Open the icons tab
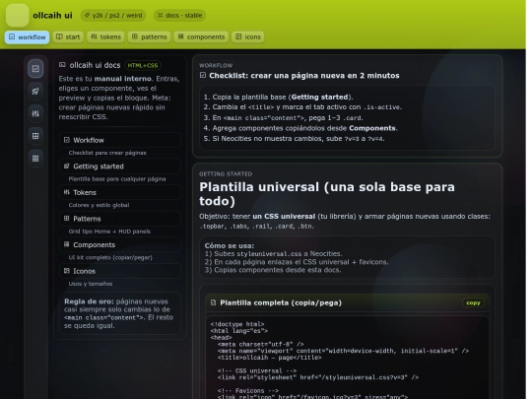This screenshot has height=399, width=532. (248, 37)
